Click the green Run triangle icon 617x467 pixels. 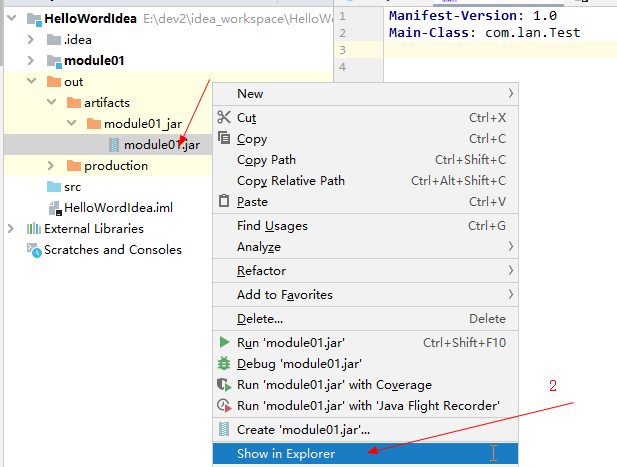(224, 342)
